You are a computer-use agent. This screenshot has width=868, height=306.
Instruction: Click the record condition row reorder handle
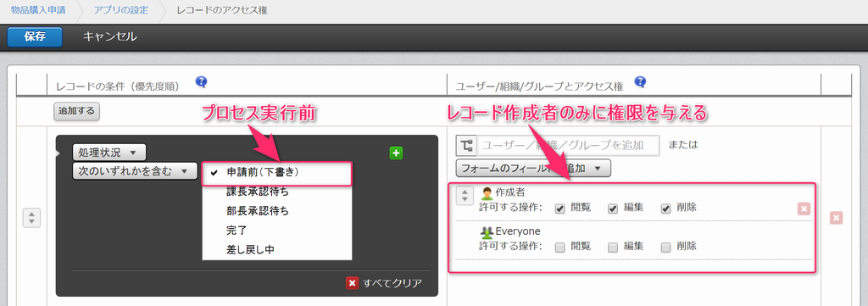pos(31,218)
